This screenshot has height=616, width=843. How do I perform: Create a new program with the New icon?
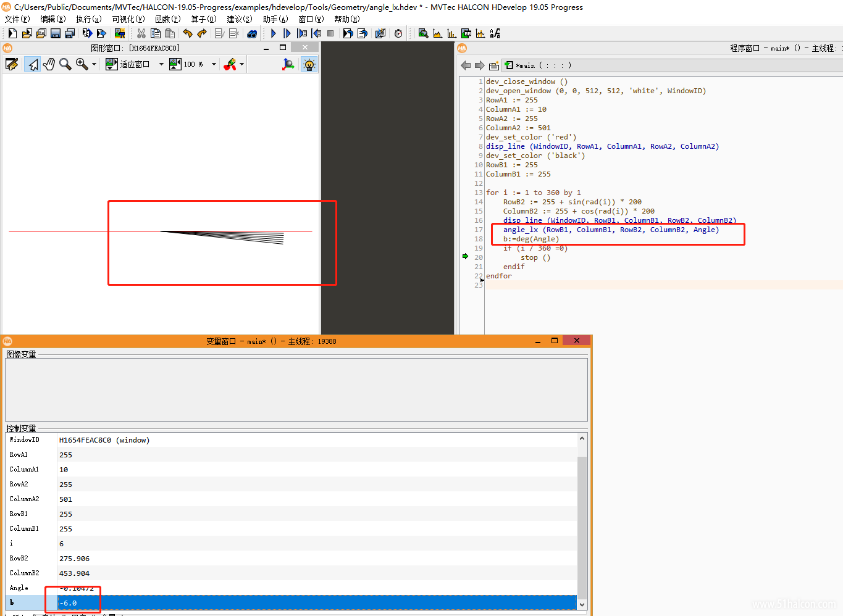click(12, 33)
